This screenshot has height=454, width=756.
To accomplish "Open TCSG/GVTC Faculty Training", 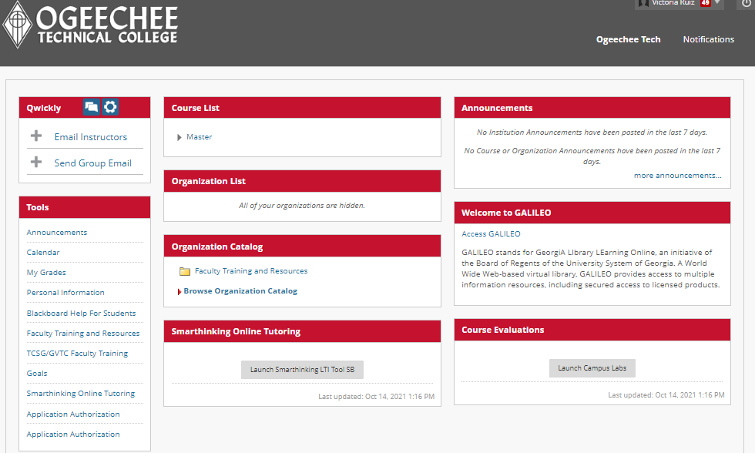I will point(77,353).
